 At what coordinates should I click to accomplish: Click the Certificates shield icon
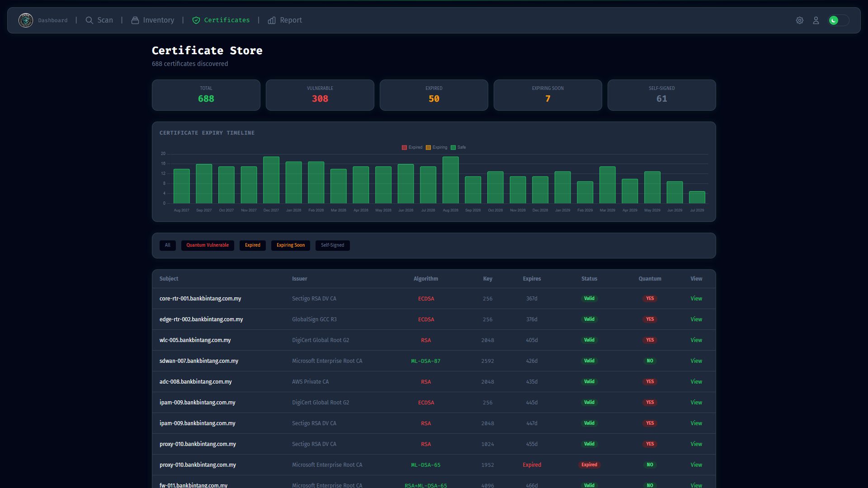(x=196, y=20)
